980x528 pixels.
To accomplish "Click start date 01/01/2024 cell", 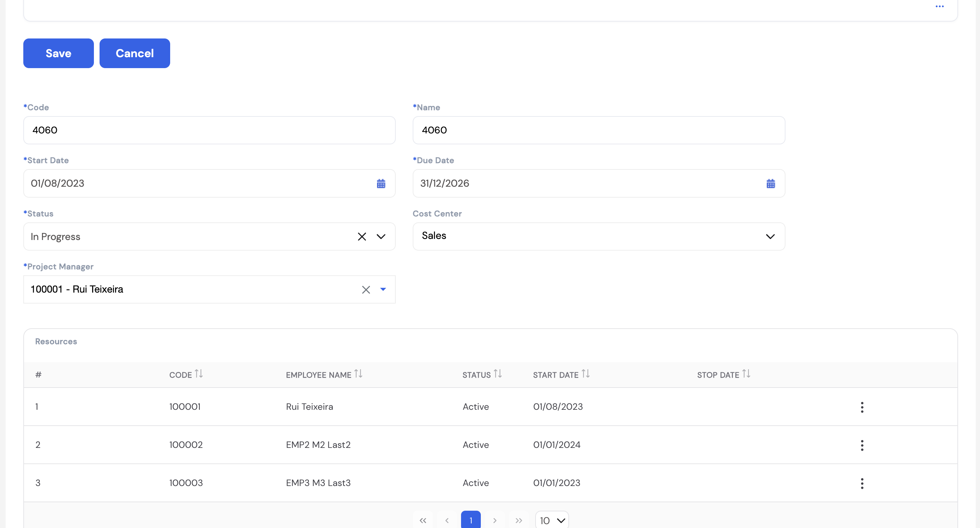I will coord(557,445).
